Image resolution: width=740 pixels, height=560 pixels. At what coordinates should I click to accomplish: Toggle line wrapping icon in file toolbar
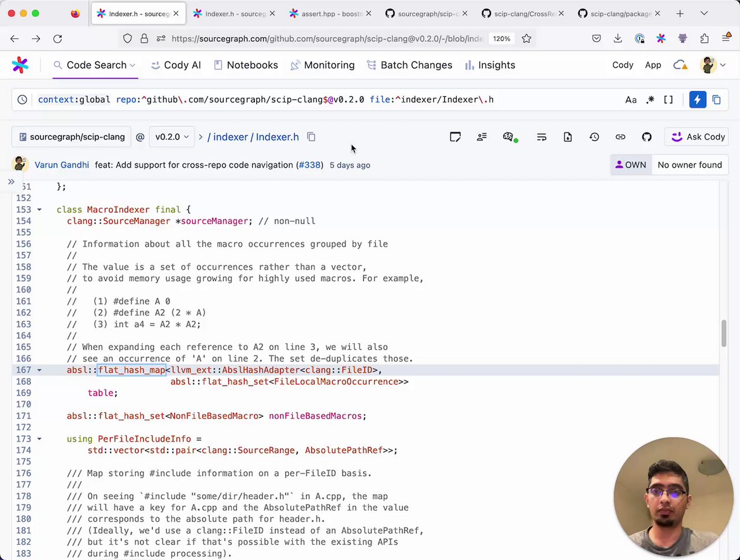[x=541, y=137]
